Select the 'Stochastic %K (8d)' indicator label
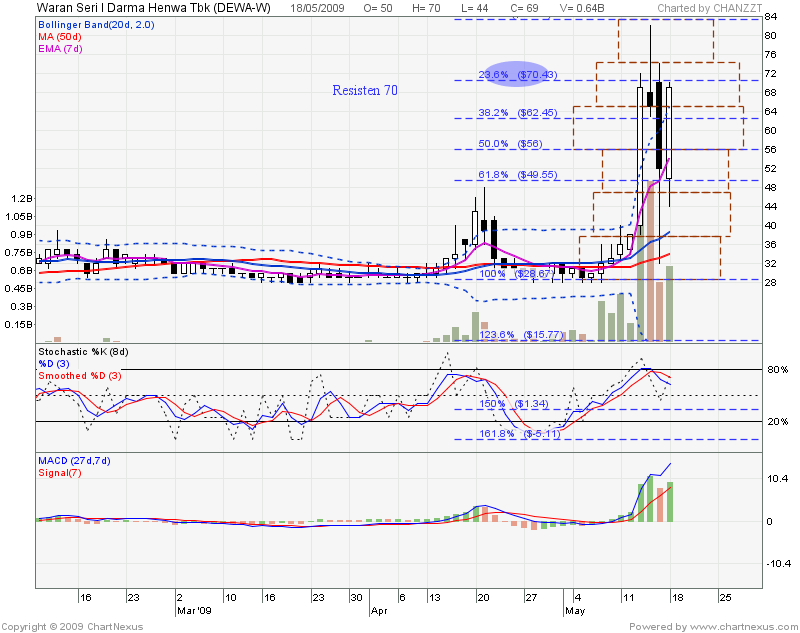The height and width of the screenshot is (633, 800). pos(83,352)
